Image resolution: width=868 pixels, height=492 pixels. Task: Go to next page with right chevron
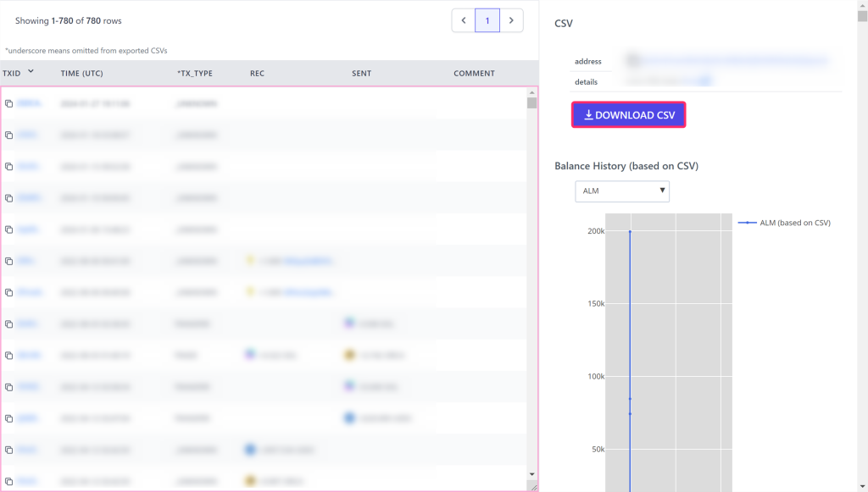(x=511, y=20)
